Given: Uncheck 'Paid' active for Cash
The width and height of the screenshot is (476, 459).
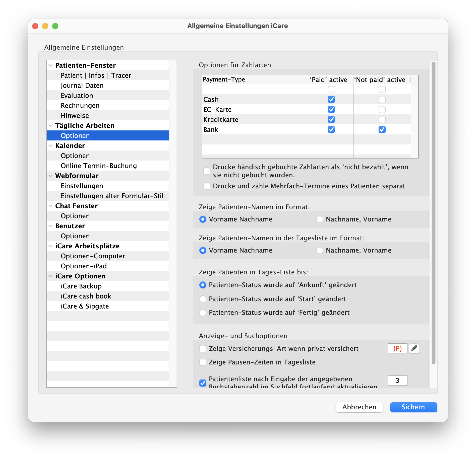Looking at the screenshot, I should 331,100.
